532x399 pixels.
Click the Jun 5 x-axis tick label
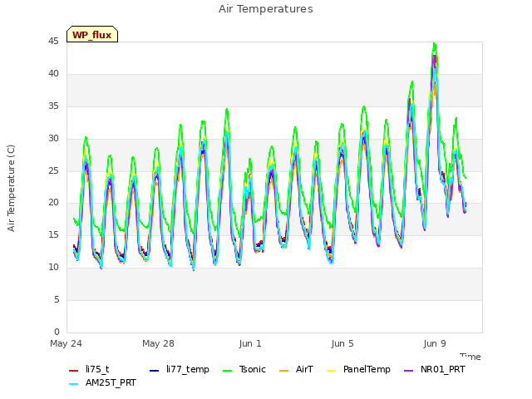pyautogui.click(x=342, y=343)
